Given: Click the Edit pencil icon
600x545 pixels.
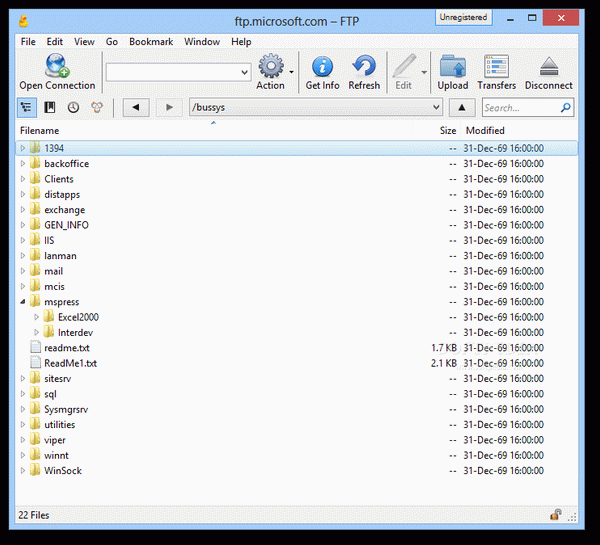Looking at the screenshot, I should click(x=404, y=66).
